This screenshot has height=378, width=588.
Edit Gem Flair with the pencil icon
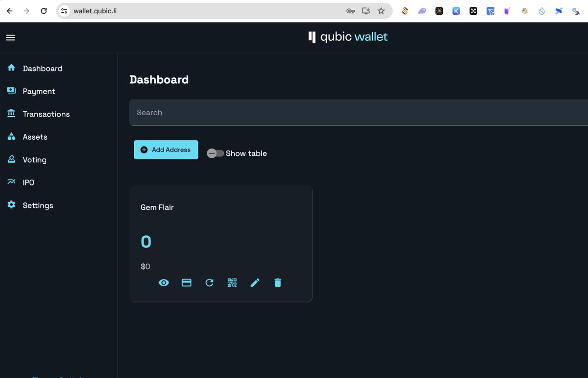pos(255,282)
